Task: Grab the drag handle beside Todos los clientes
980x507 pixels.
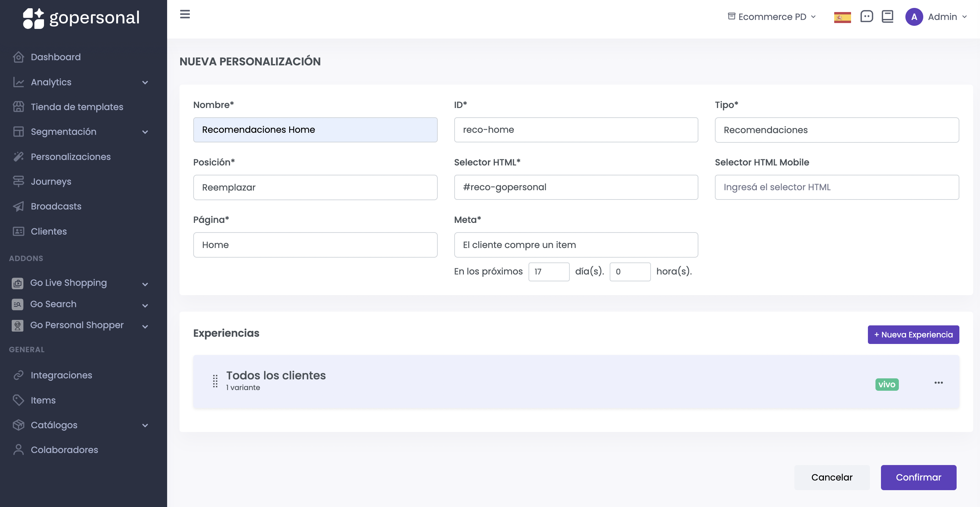Action: [x=215, y=381]
